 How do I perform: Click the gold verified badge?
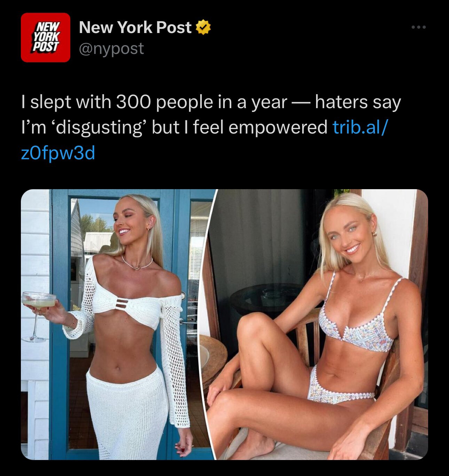click(204, 27)
